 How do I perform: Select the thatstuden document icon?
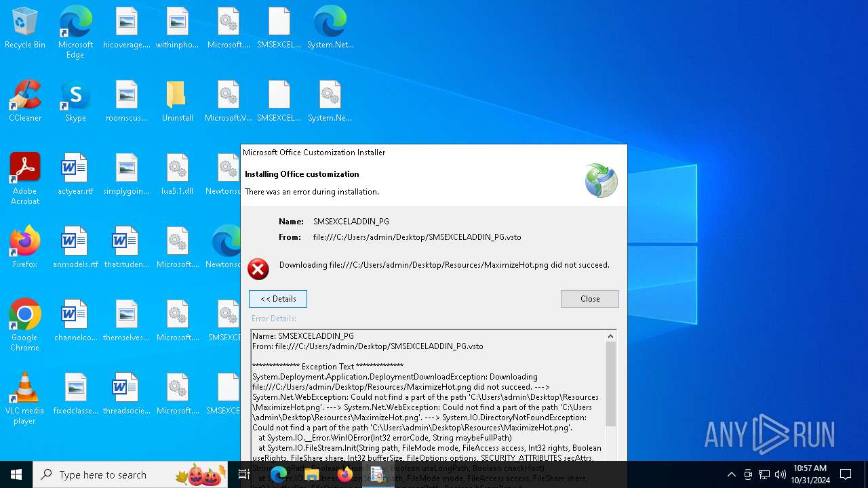(127, 248)
